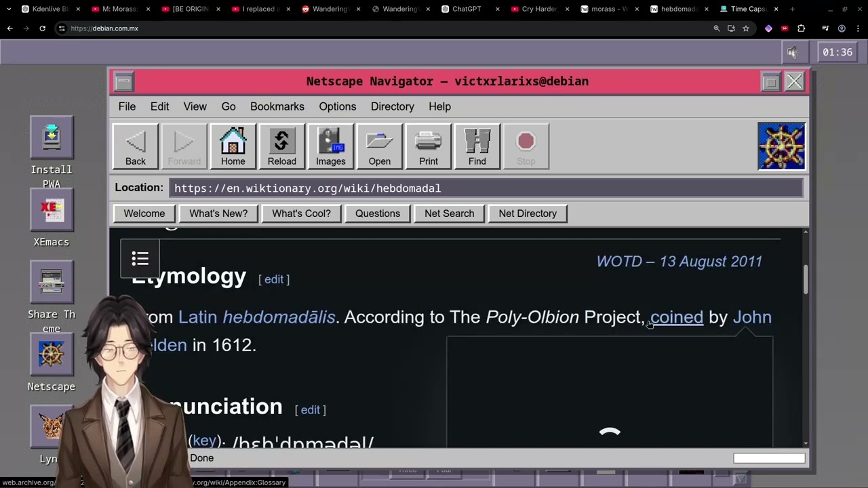Follow the 'hebdomadālis' link
Viewport: 868px width, 488px height.
click(279, 317)
